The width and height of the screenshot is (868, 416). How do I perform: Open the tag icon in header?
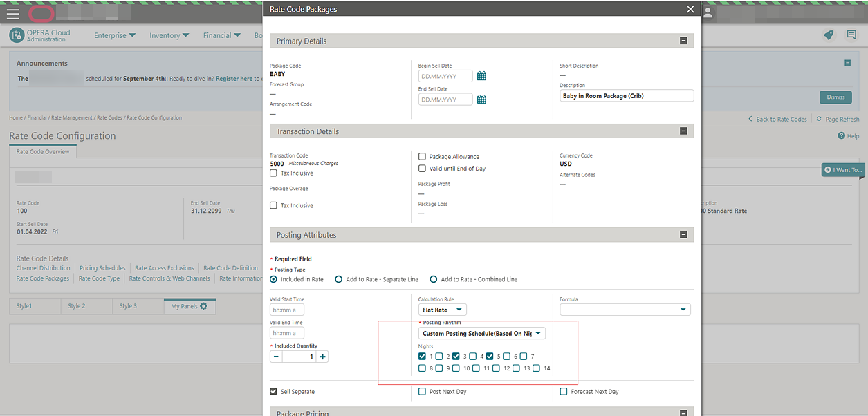point(828,35)
